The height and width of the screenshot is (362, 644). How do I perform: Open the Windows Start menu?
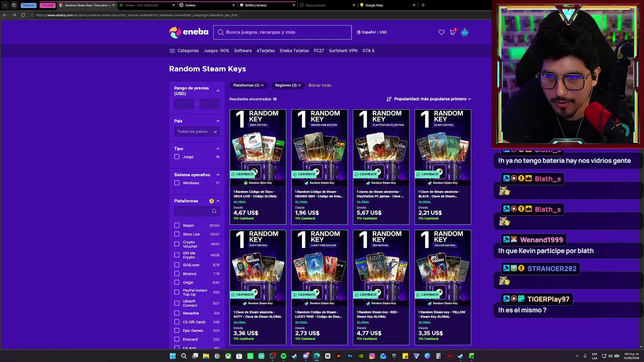point(173,356)
